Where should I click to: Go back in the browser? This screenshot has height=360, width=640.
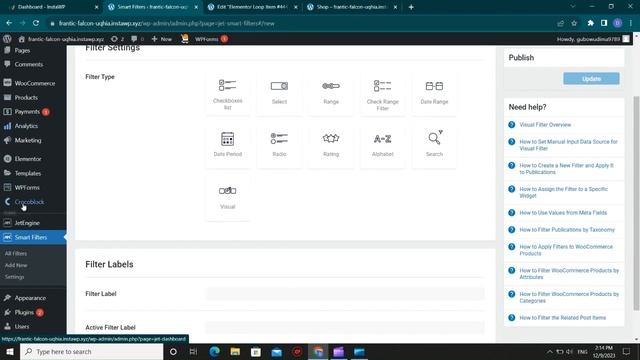[9, 23]
